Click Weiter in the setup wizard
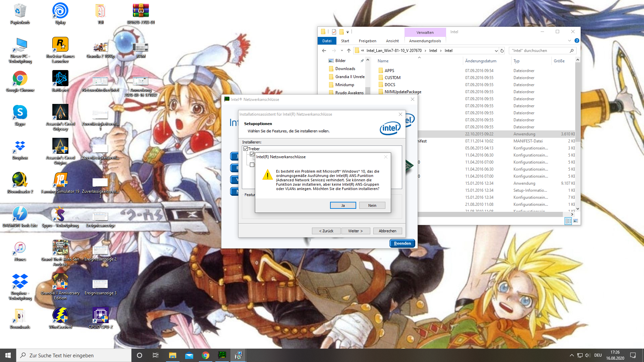The height and width of the screenshot is (362, 644). click(x=356, y=231)
